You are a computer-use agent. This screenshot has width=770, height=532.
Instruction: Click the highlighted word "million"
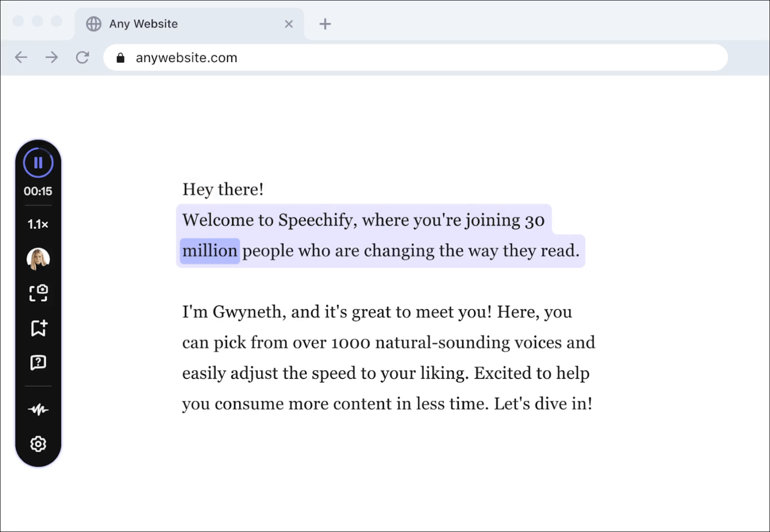[210, 251]
